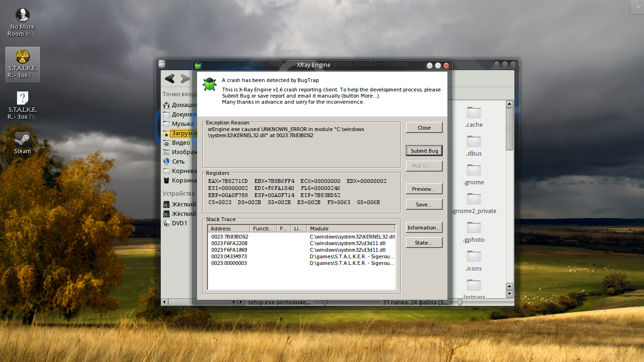644x362 pixels.
Task: Go back in Dolphin using the left arrow
Action: [170, 78]
